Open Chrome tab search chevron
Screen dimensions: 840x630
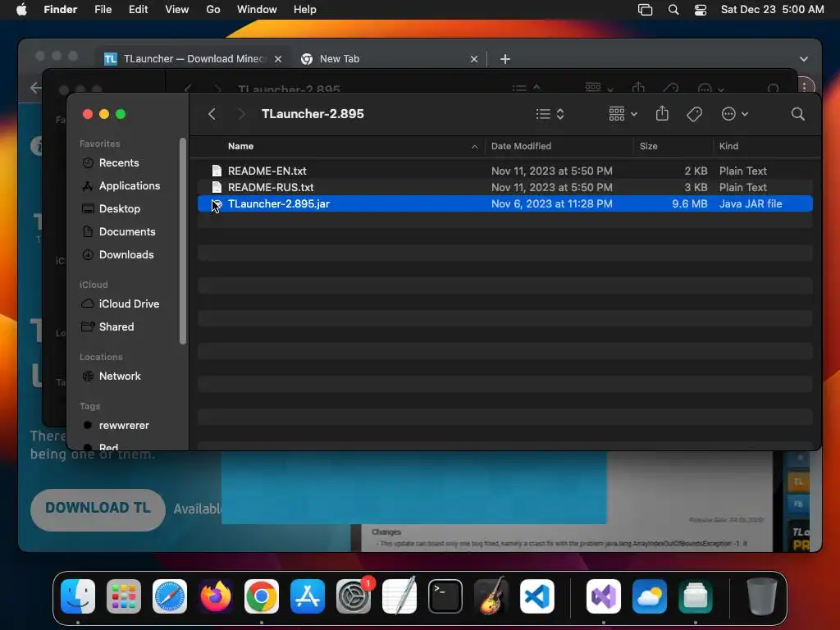coord(804,59)
